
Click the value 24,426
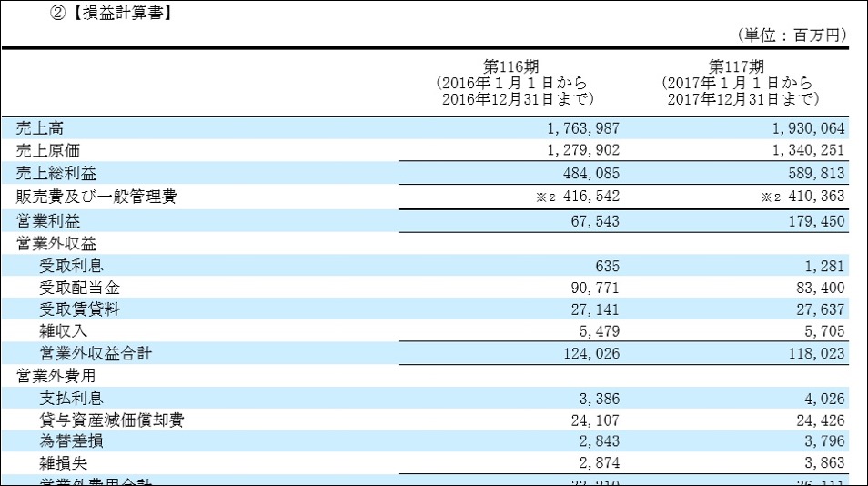point(821,420)
